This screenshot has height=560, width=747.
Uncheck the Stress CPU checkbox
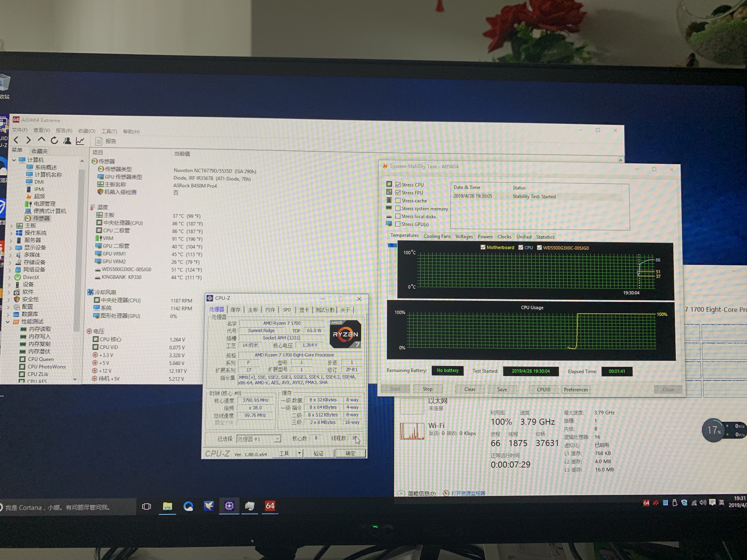point(398,185)
